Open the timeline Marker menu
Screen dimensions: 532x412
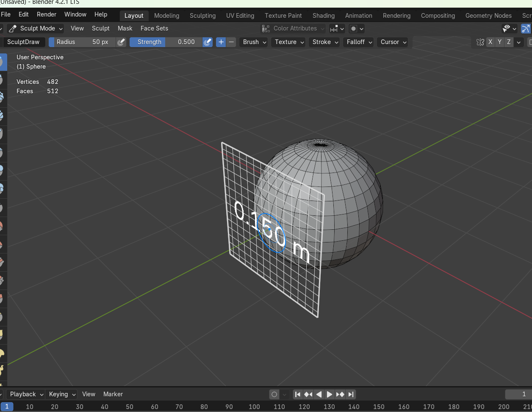tap(113, 394)
